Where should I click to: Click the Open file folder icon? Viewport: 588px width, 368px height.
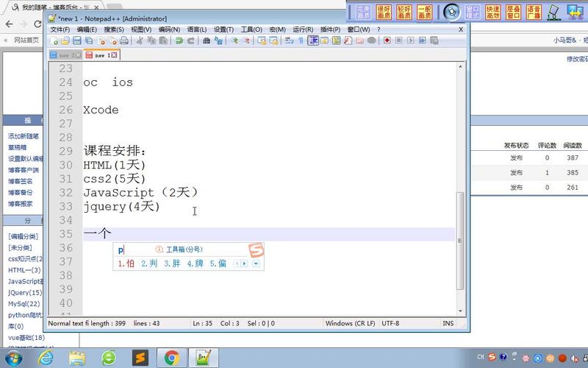[x=65, y=40]
